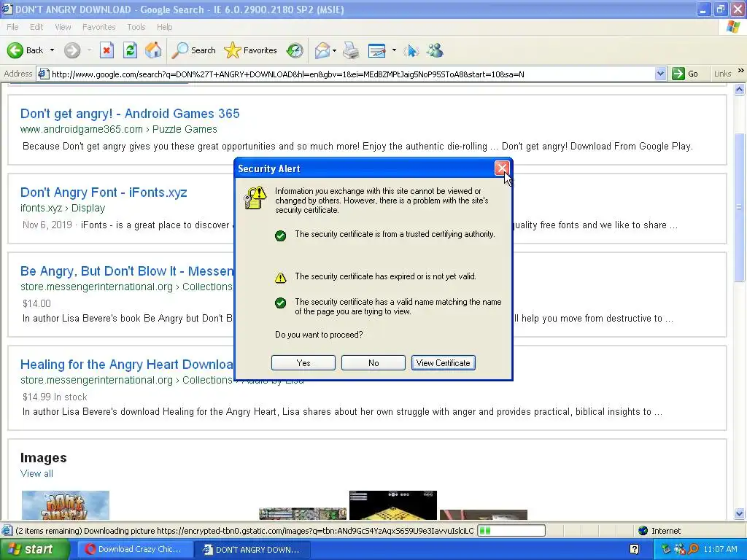Click yellow warning triangle beside expired certificate
747x560 pixels.
point(281,278)
